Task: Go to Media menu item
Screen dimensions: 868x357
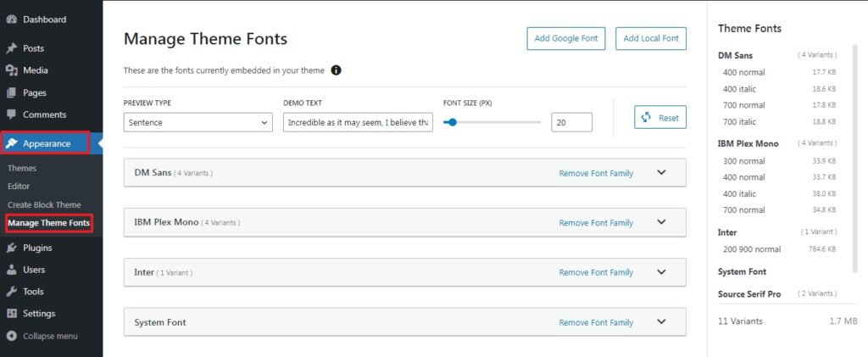Action: (x=36, y=70)
